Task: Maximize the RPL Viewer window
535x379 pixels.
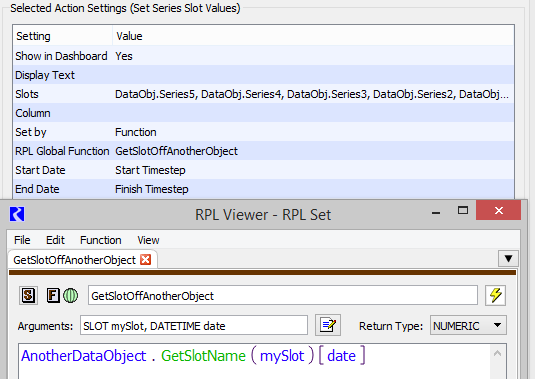Action: click(x=463, y=210)
